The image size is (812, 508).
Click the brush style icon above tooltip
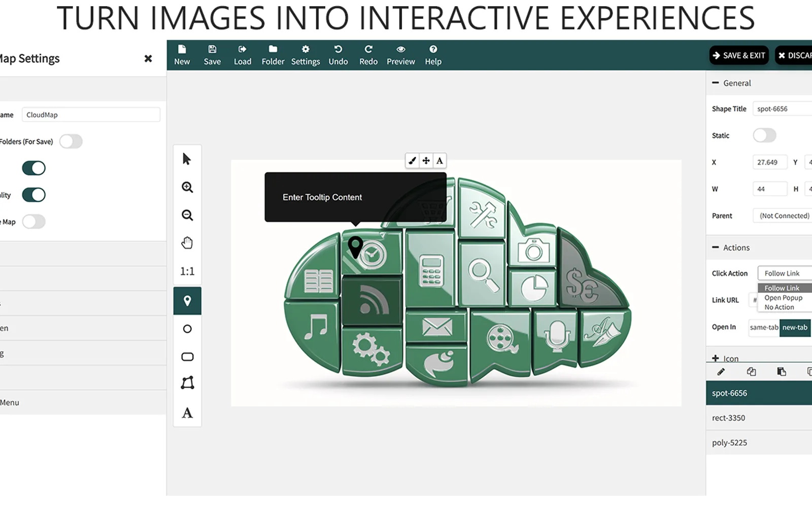pos(413,161)
